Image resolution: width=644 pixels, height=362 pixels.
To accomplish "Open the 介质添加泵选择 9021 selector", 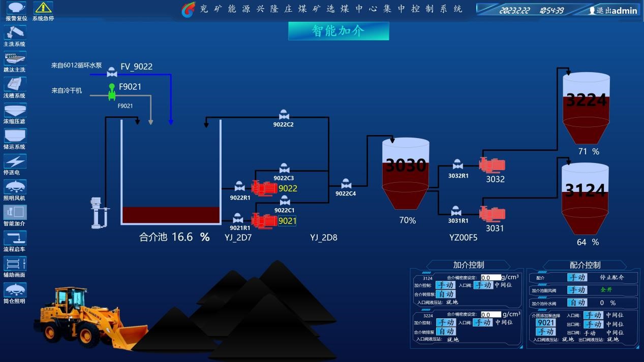I will [x=545, y=323].
